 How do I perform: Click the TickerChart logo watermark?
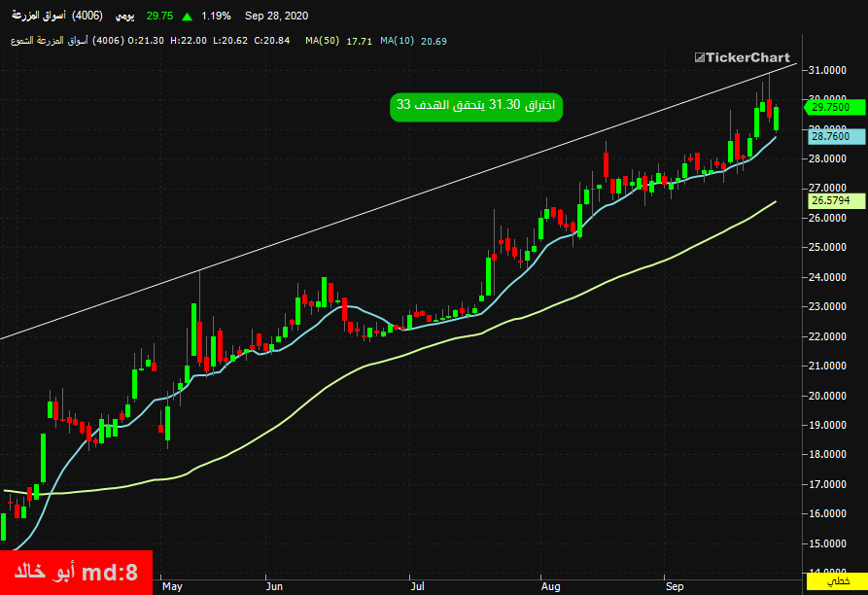[743, 57]
